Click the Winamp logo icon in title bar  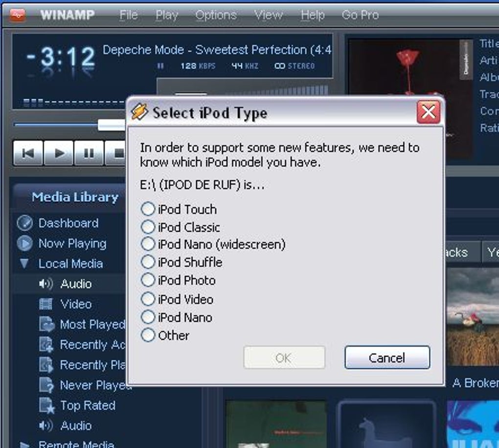(18, 15)
